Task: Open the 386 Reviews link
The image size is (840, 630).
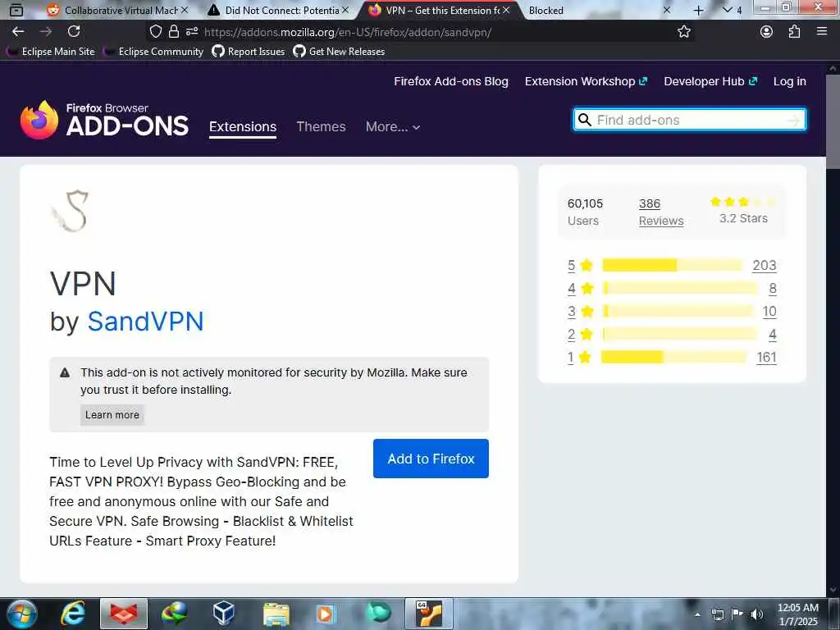Action: (x=661, y=212)
